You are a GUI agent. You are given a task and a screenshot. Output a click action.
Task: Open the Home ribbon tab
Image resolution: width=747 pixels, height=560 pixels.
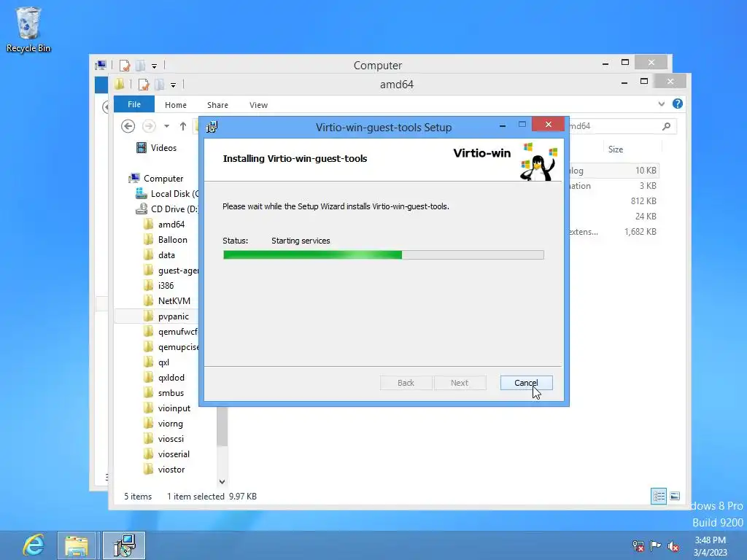pyautogui.click(x=175, y=105)
